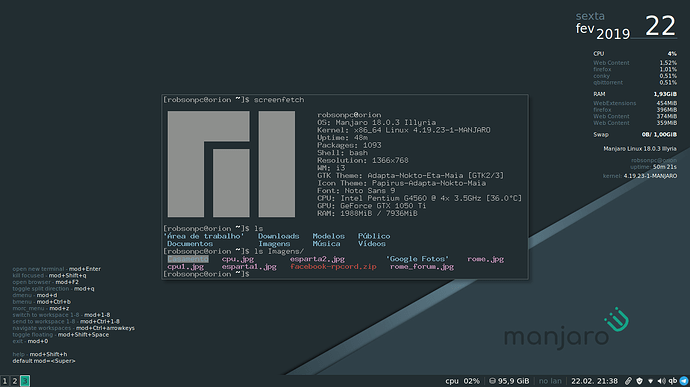
Task: Select the active workspace 3 button
Action: [x=25, y=381]
